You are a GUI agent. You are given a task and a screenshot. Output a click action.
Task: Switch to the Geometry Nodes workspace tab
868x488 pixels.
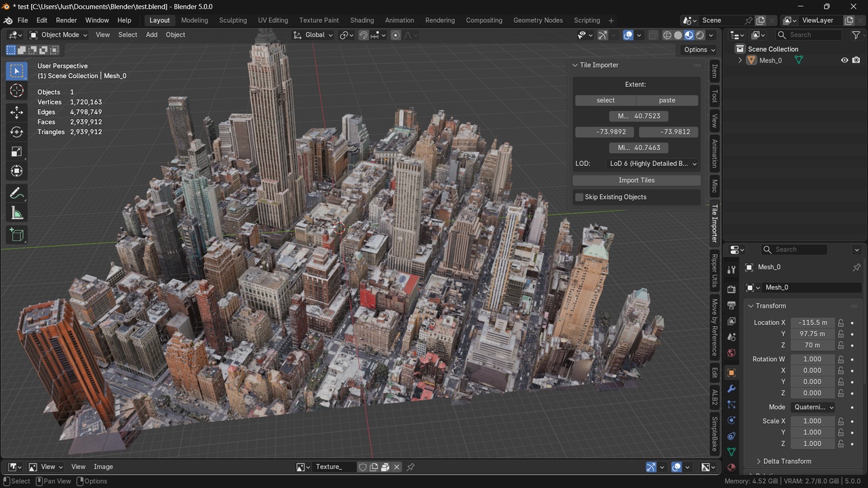tap(538, 20)
